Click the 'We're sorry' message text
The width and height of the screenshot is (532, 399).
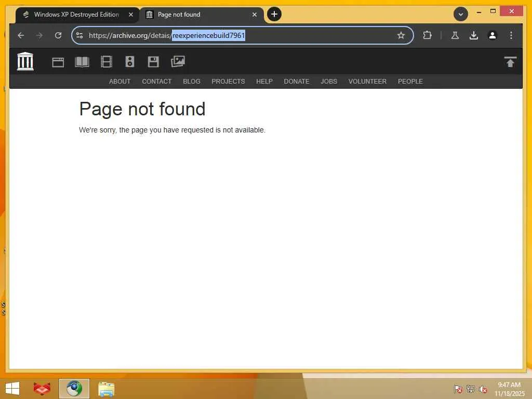172,130
